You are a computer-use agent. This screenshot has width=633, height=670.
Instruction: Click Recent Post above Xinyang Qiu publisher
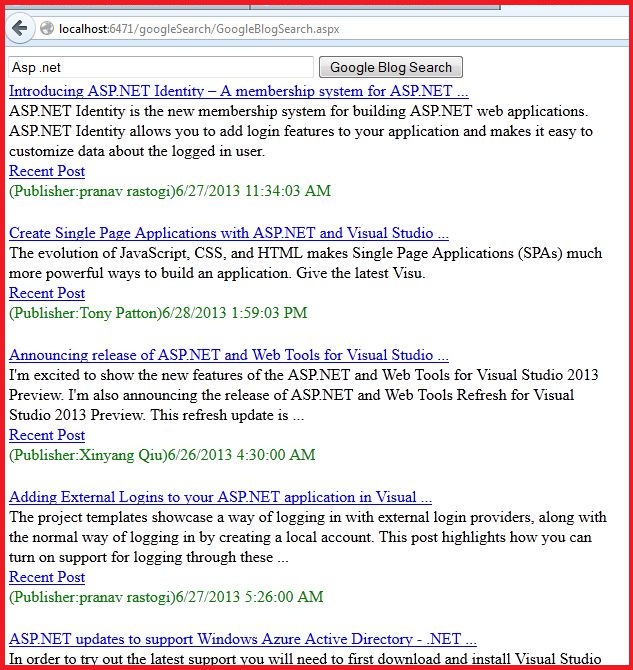[x=47, y=435]
